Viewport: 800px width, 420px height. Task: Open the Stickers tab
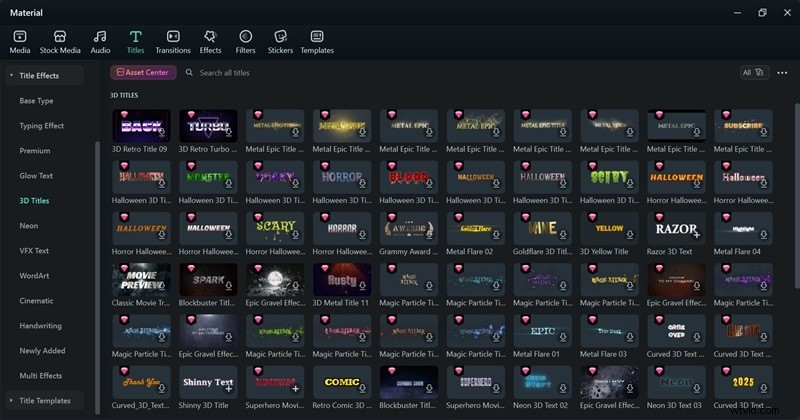click(x=280, y=42)
